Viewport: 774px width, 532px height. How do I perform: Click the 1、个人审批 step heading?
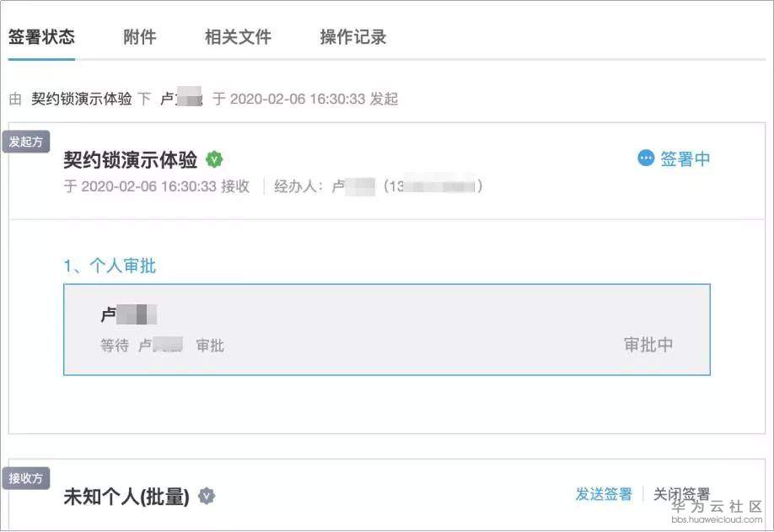click(x=110, y=266)
